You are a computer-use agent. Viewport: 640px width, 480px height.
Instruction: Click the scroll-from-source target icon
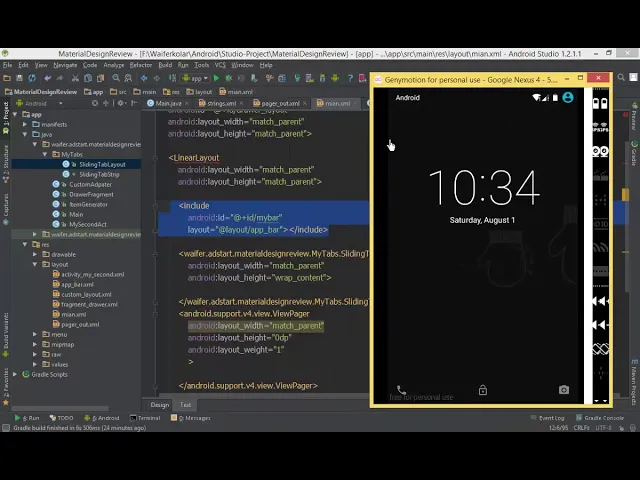point(95,103)
